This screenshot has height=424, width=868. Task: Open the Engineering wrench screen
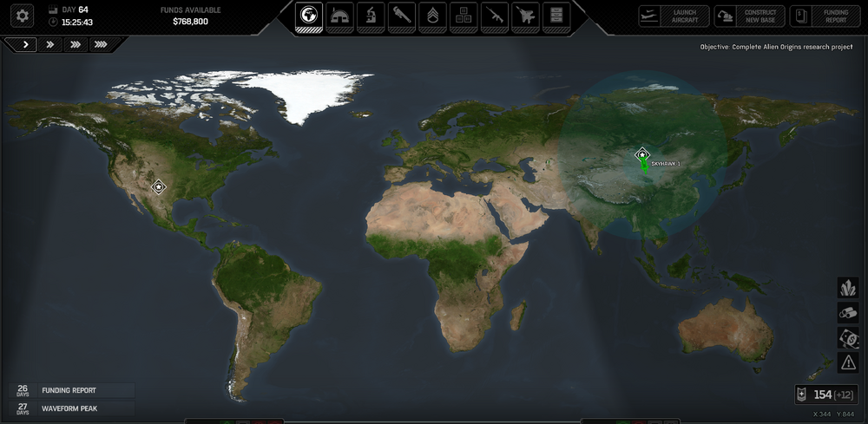(402, 15)
